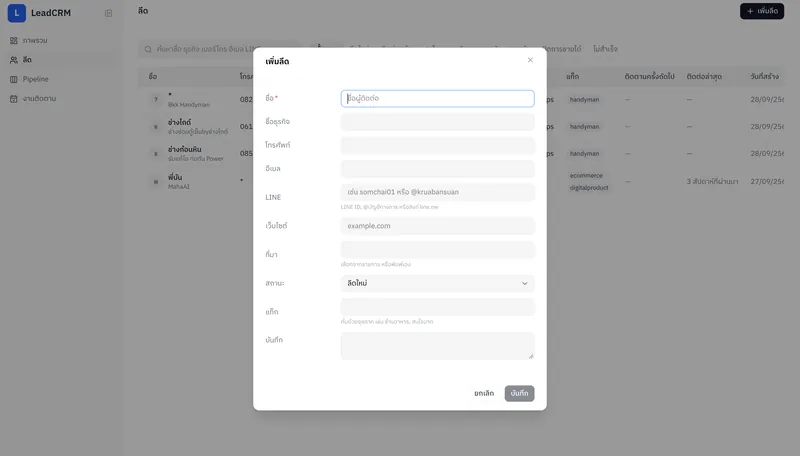The height and width of the screenshot is (456, 800).
Task: Click the ยกเลิก cancel button
Action: 484,393
